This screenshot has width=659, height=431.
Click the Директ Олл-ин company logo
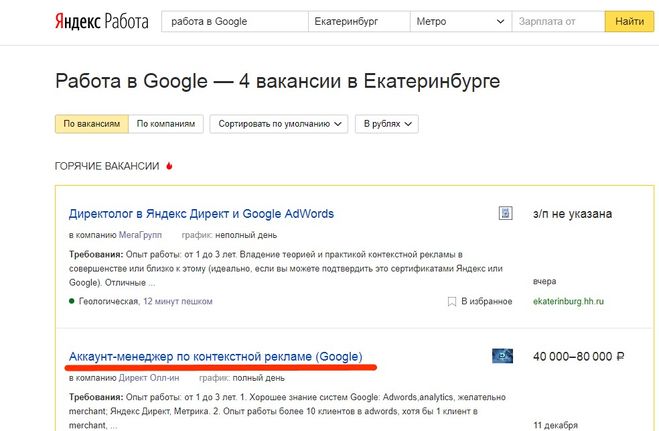(502, 356)
